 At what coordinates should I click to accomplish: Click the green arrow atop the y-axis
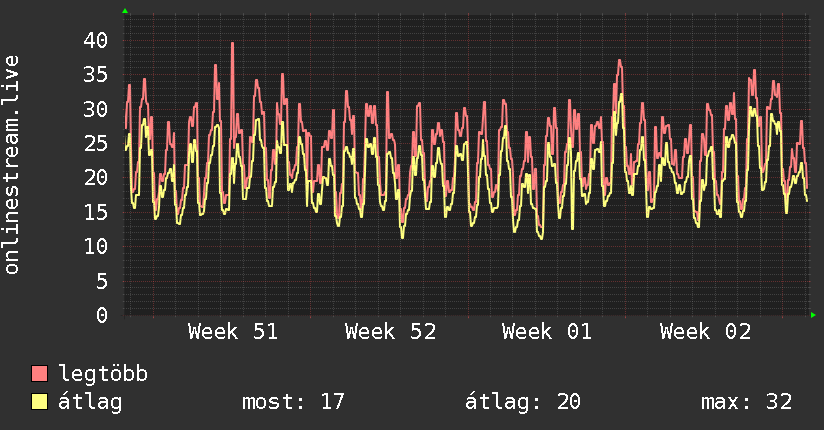coord(125,11)
